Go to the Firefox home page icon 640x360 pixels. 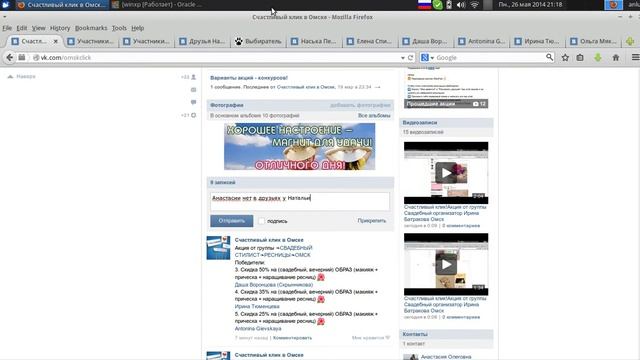(x=616, y=58)
